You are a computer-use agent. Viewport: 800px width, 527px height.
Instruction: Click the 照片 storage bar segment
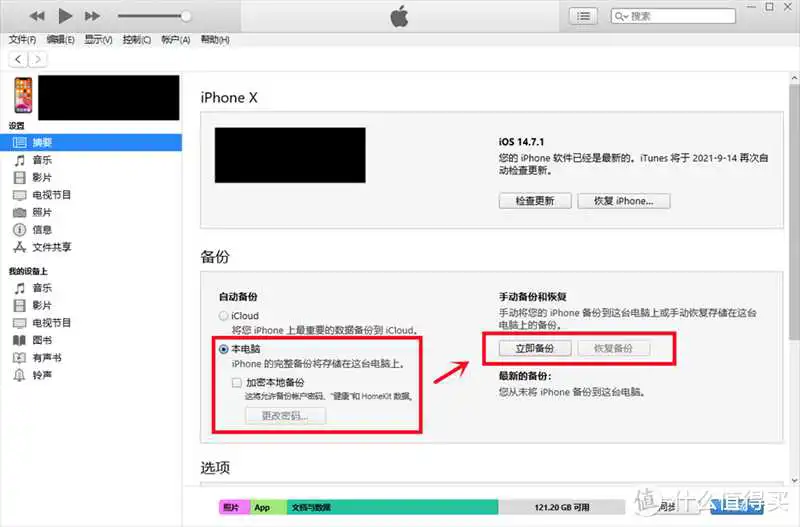234,507
